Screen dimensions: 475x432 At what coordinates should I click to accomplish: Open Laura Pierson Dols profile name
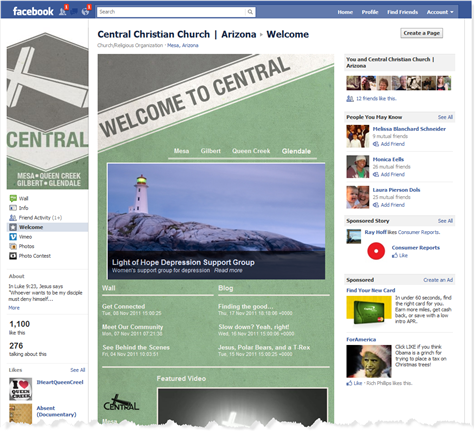coord(396,190)
